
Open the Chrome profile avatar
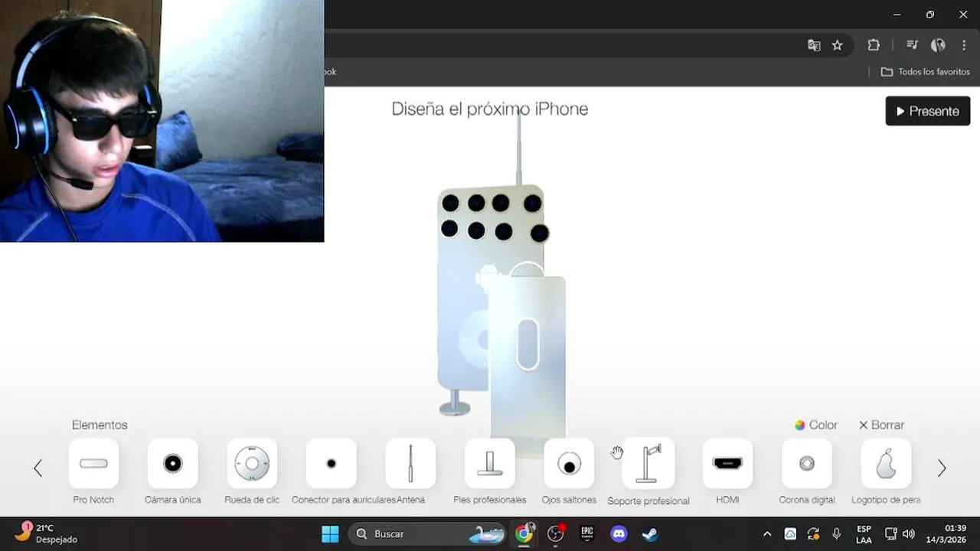click(938, 45)
